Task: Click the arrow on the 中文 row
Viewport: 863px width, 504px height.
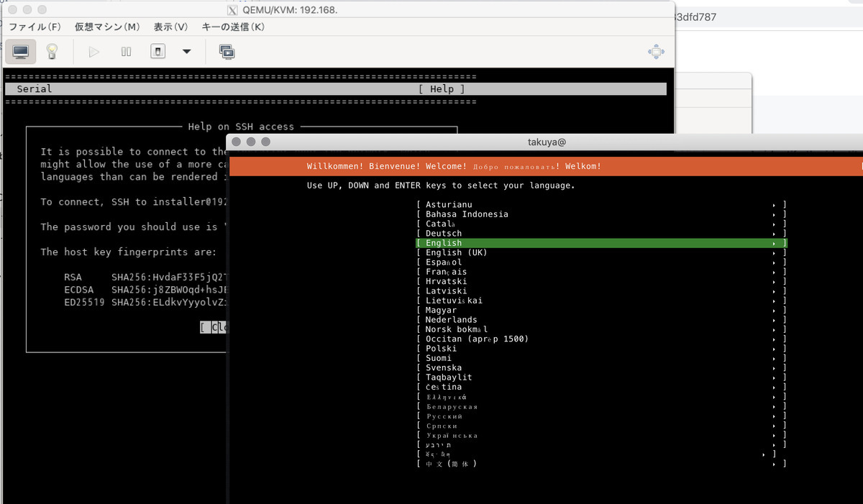Action: 775,464
